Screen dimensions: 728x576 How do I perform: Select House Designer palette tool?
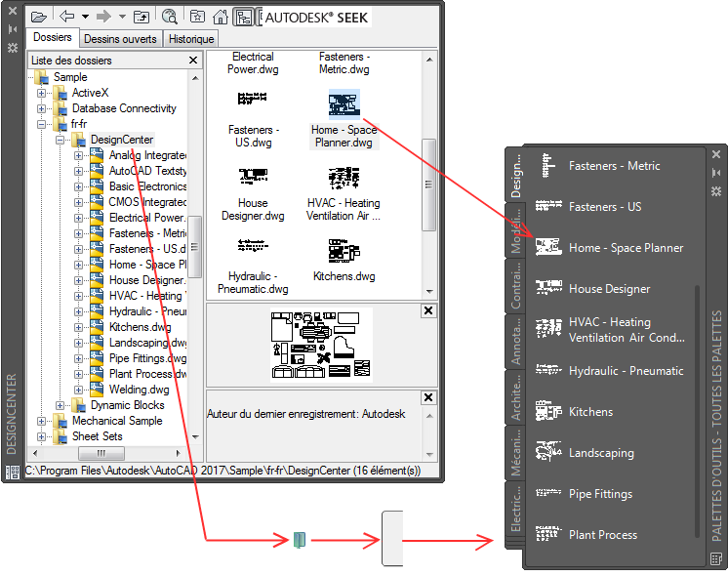click(x=612, y=288)
